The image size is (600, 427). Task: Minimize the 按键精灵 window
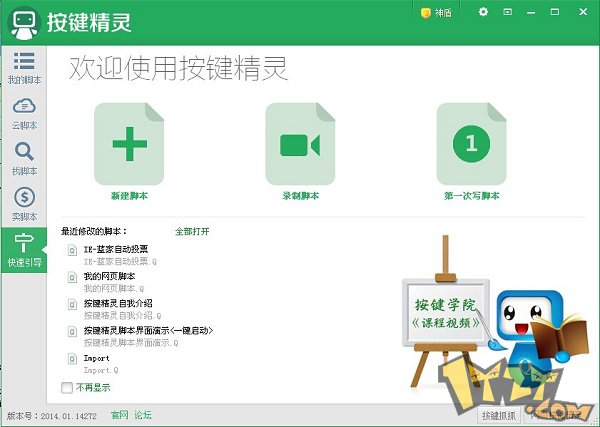click(x=531, y=13)
